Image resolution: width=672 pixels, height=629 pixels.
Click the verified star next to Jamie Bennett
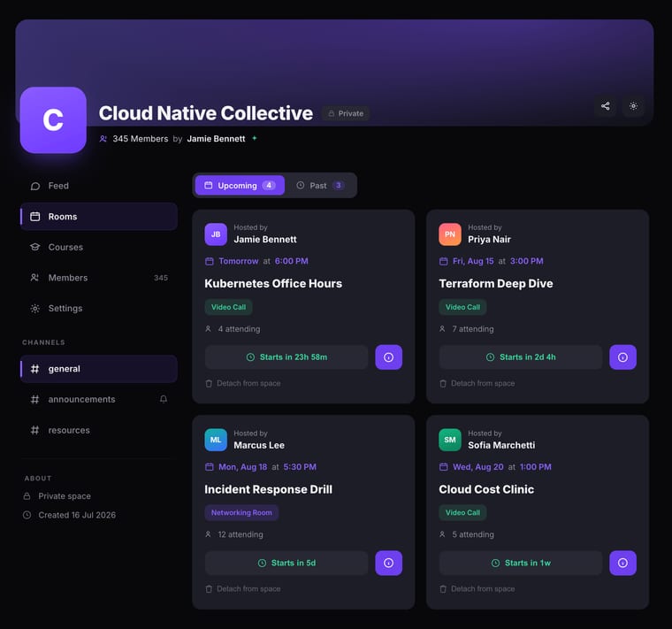tap(255, 138)
